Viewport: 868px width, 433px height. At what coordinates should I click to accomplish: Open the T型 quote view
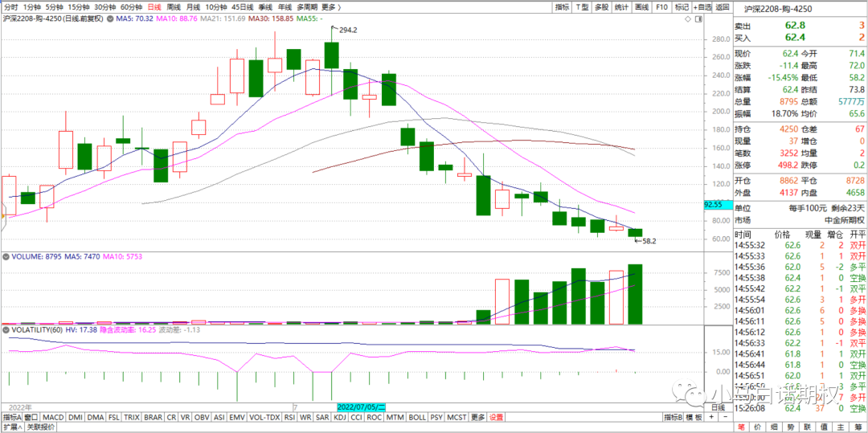point(581,6)
